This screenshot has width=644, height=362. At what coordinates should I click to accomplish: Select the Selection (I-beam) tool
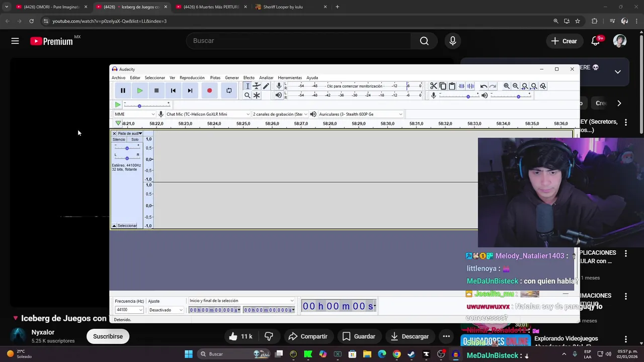(x=248, y=86)
